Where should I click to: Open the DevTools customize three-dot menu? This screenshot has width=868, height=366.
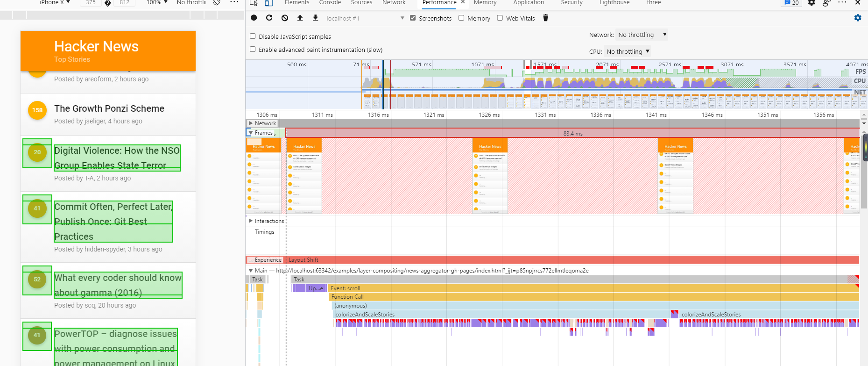point(842,3)
